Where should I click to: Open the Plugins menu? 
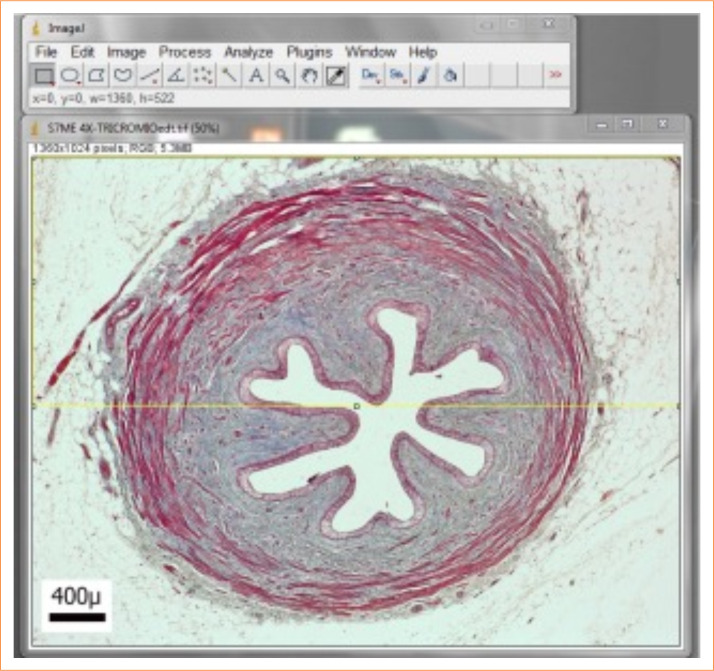[x=309, y=52]
